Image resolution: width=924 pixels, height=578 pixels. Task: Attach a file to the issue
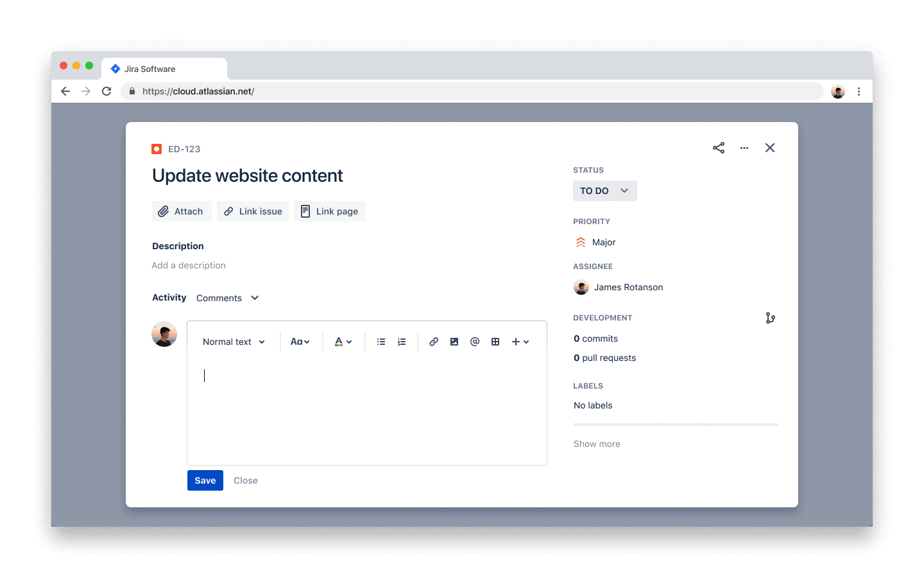click(182, 211)
